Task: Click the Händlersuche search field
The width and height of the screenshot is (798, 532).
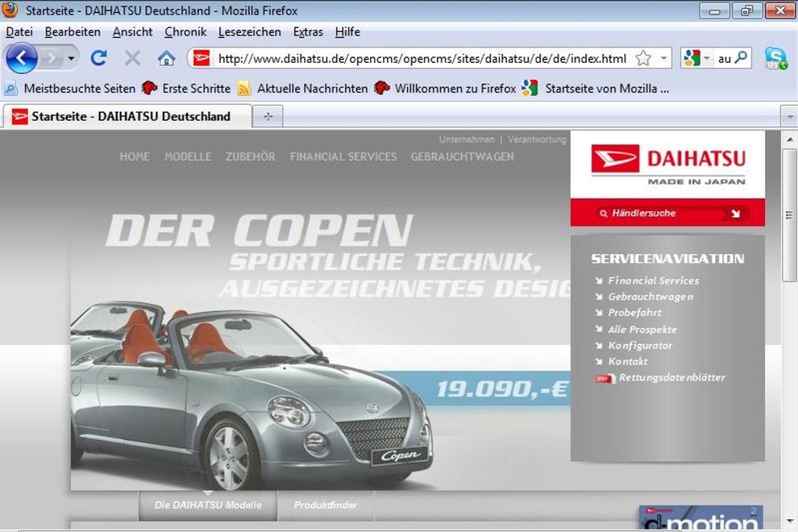Action: pyautogui.click(x=662, y=214)
